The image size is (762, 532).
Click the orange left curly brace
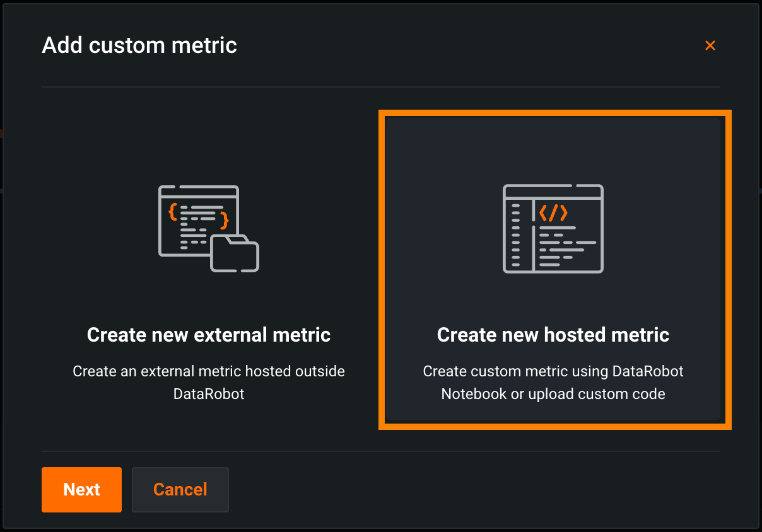click(x=172, y=212)
